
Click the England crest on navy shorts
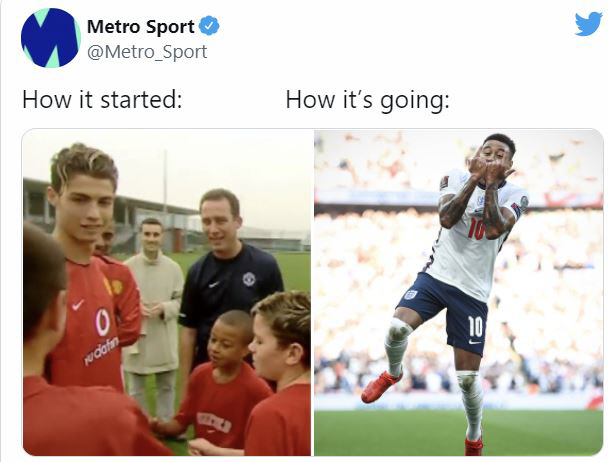coord(411,294)
